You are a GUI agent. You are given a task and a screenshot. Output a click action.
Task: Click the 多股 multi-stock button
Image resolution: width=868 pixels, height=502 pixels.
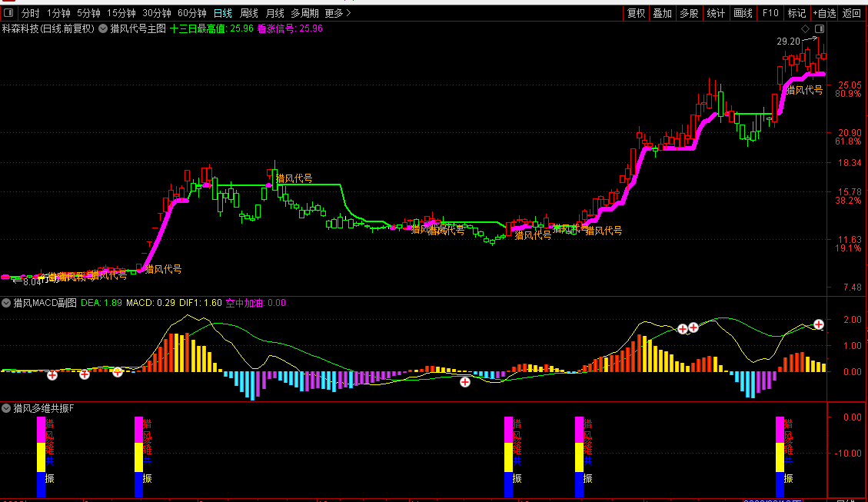(x=689, y=13)
